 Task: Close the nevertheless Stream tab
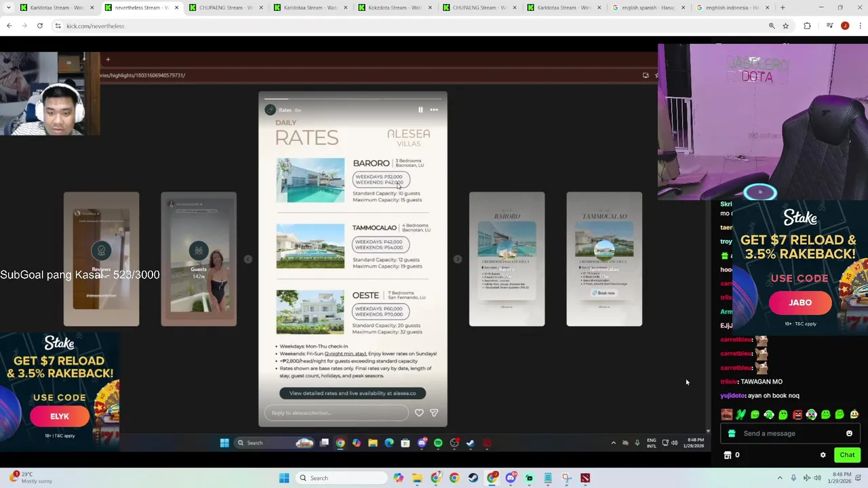[x=177, y=7]
